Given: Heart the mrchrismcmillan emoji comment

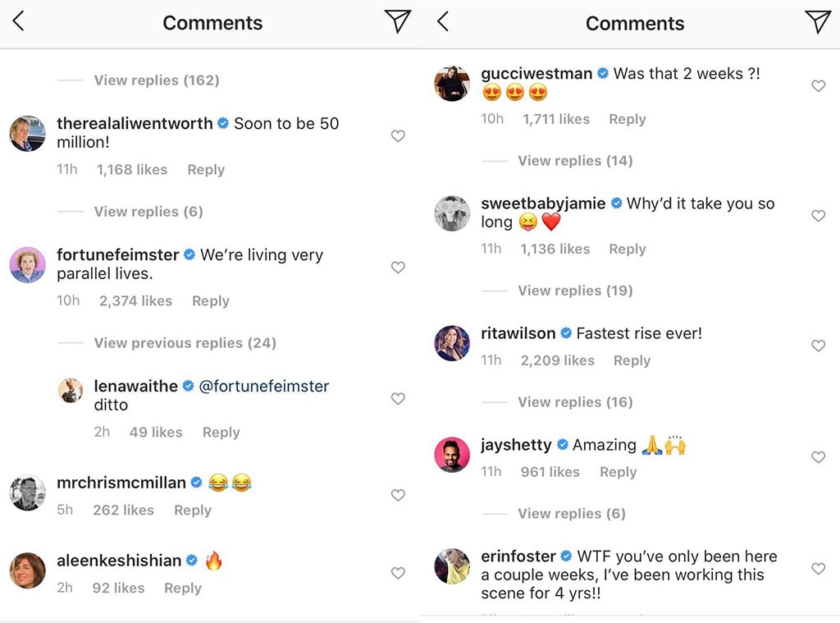Looking at the screenshot, I should [x=398, y=495].
